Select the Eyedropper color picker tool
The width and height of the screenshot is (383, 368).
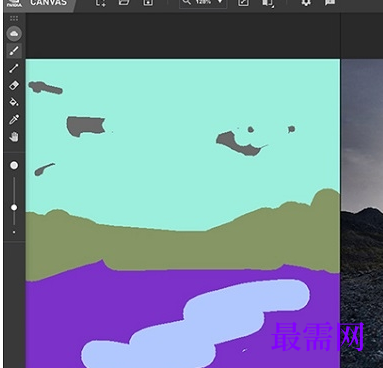(14, 119)
